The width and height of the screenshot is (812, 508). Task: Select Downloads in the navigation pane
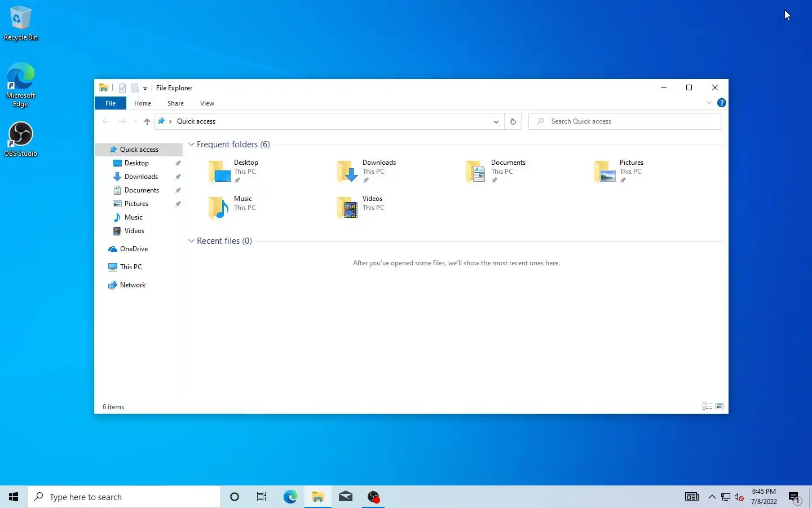click(141, 177)
